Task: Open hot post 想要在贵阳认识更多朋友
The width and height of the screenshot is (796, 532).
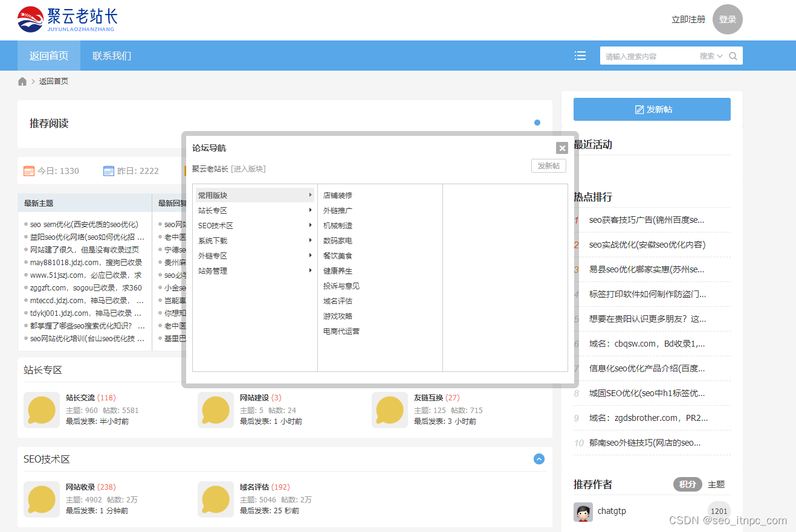Action: pos(647,319)
